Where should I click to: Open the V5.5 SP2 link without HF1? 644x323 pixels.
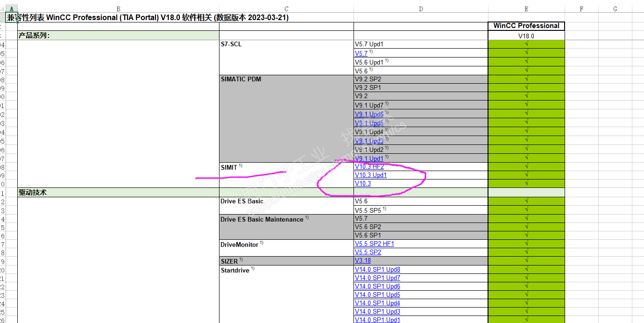coord(368,252)
